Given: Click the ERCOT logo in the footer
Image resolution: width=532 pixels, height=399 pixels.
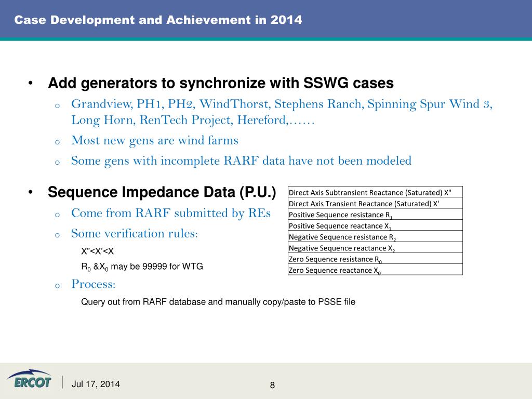Looking at the screenshot, I should click(x=29, y=379).
